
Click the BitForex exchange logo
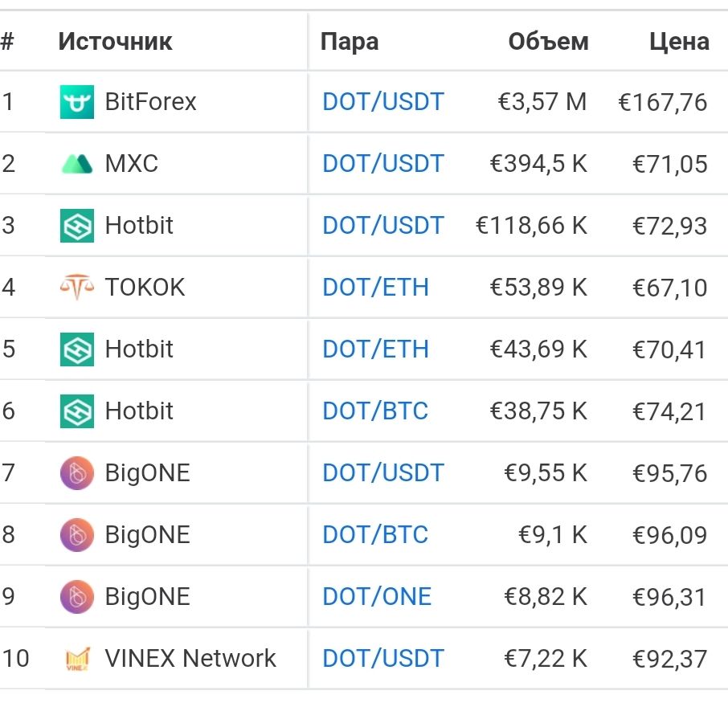77,102
